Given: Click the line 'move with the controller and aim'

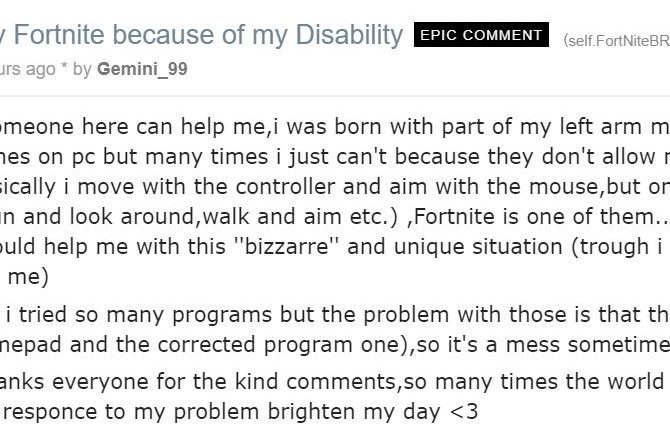Looking at the screenshot, I should coord(335,187).
